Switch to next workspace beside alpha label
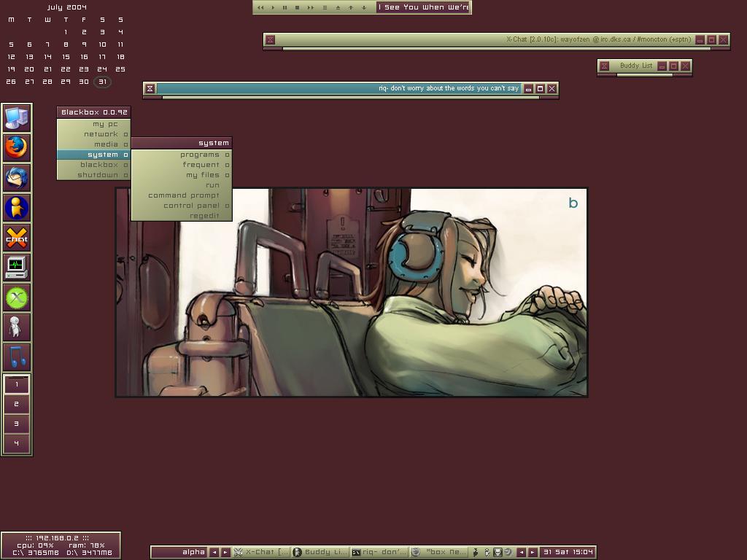This screenshot has width=747, height=560. point(225,553)
